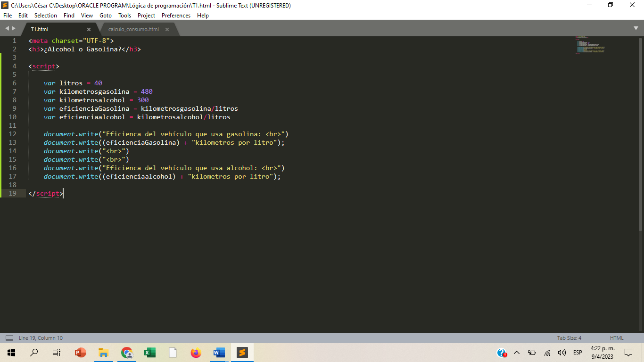The height and width of the screenshot is (362, 644).
Task: Open File Explorer from the taskbar
Action: [x=104, y=353]
